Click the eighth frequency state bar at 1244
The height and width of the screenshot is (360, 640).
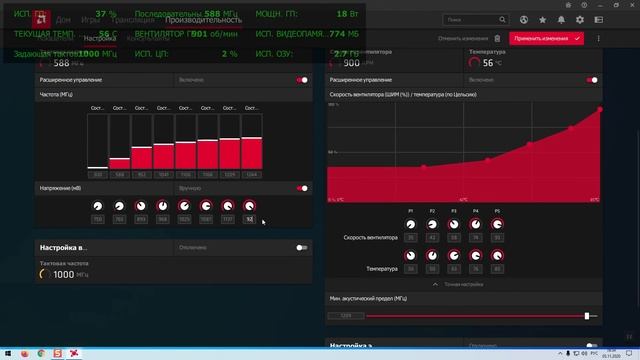coord(252,141)
